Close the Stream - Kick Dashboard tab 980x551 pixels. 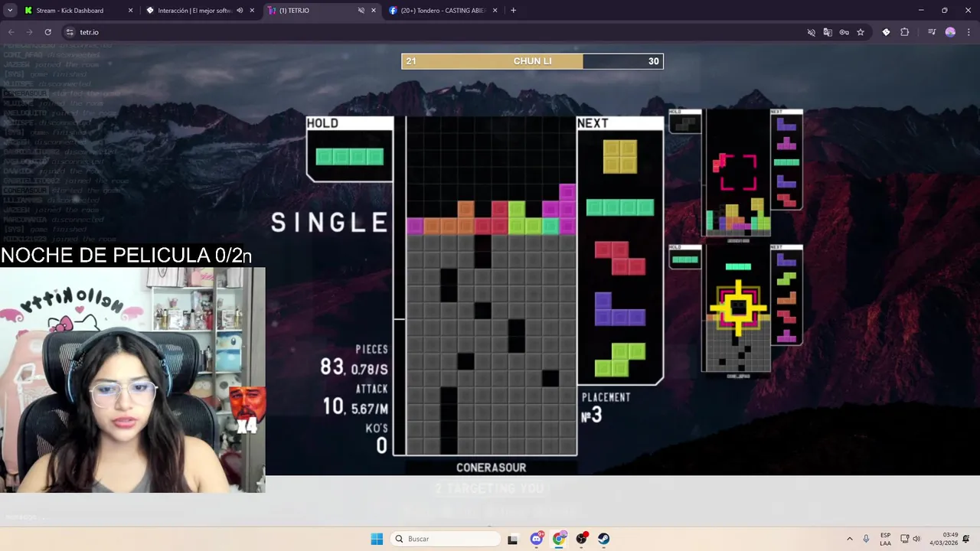[130, 11]
